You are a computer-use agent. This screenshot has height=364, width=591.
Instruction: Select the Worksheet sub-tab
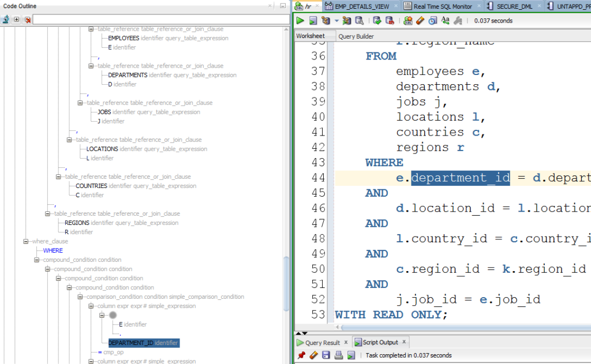click(x=311, y=36)
